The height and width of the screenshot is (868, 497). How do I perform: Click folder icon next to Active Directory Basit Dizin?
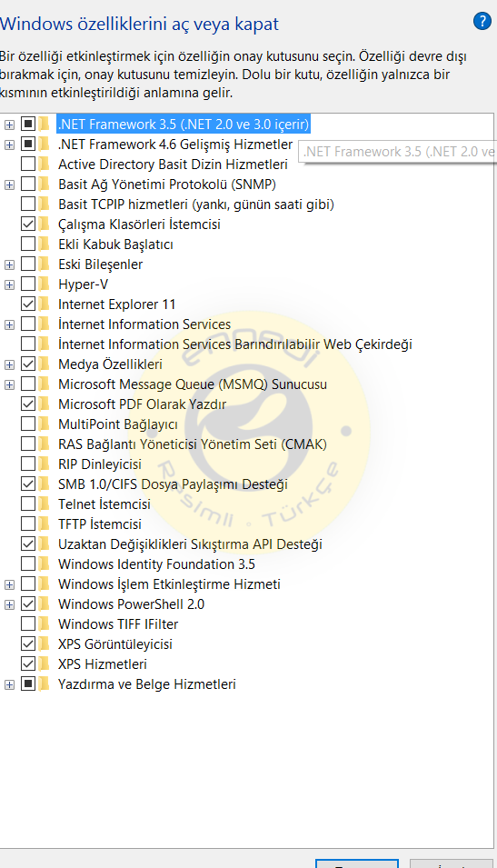tap(45, 165)
